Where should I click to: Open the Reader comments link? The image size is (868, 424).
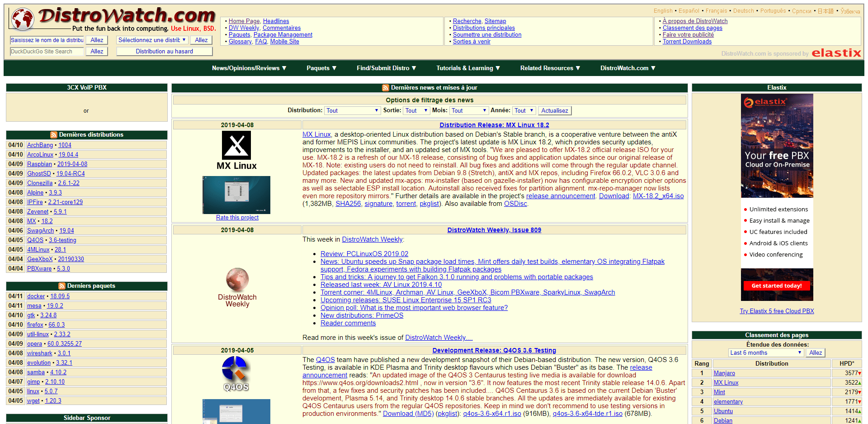(348, 323)
